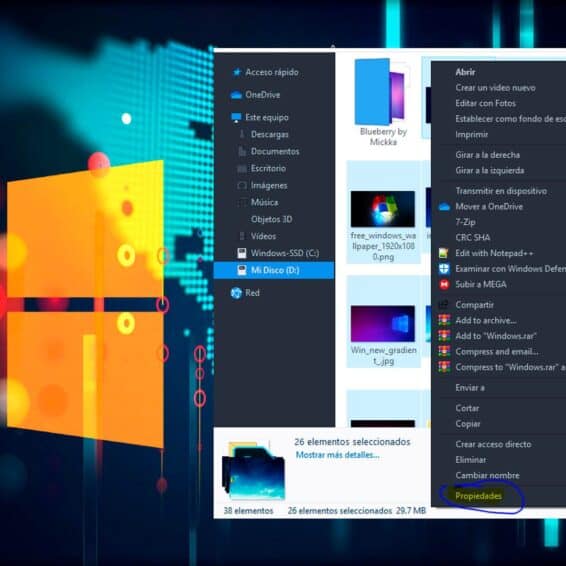Screen dimensions: 566x566
Task: Choose Girar a la derecha
Action: pos(487,155)
